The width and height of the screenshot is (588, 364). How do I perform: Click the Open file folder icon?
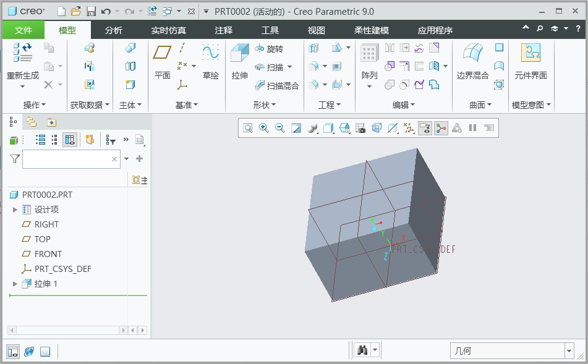click(x=76, y=12)
